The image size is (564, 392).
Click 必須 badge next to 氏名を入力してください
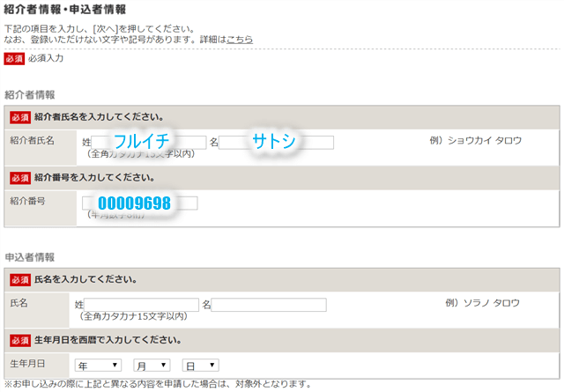20,280
